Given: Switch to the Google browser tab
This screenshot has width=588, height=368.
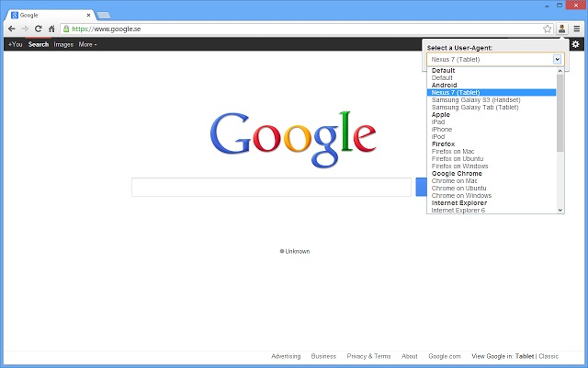Looking at the screenshot, I should (46, 15).
